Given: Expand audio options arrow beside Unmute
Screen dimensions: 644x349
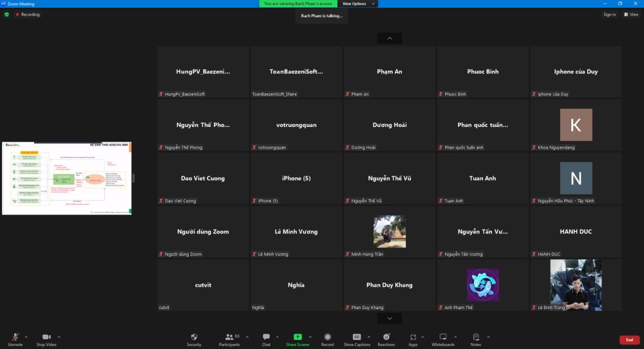Looking at the screenshot, I should 26,336.
